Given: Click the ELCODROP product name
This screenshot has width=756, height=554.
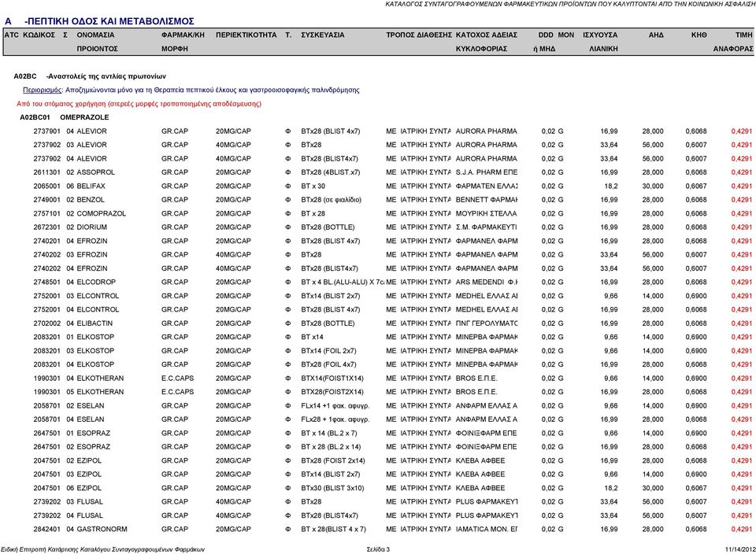Looking at the screenshot, I should point(96,283).
